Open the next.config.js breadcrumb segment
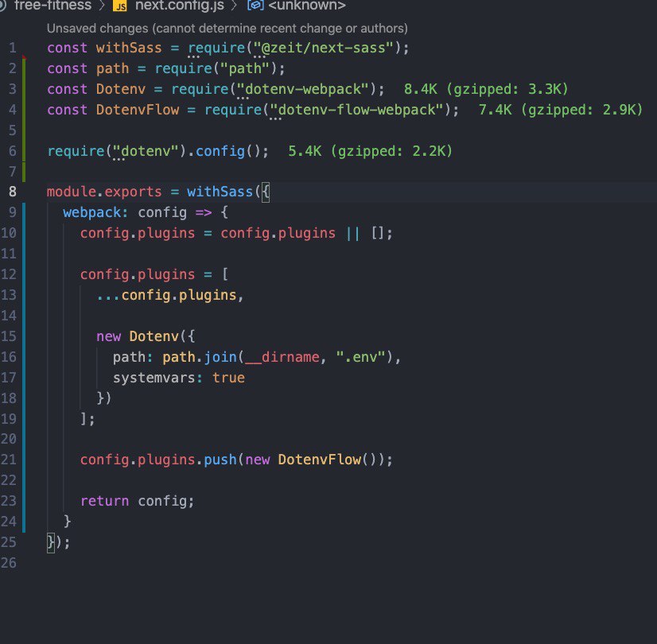 (x=179, y=6)
